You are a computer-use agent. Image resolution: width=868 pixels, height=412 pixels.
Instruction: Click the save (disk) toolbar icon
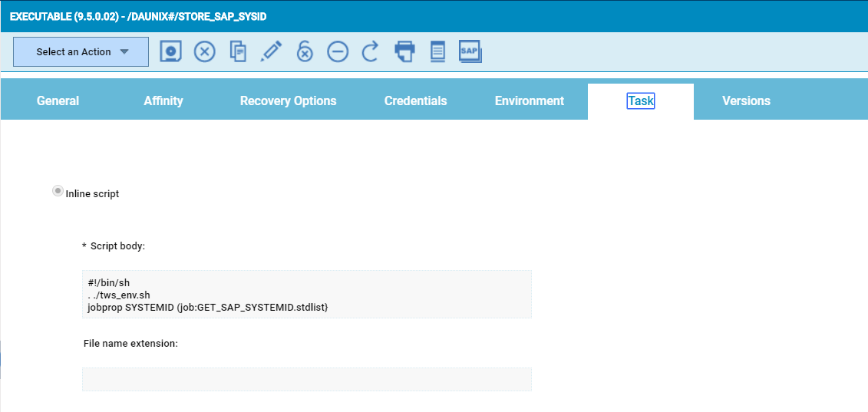coord(170,51)
